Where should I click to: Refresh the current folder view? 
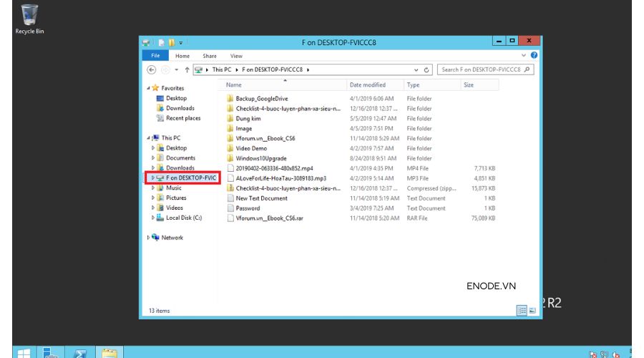tap(427, 69)
